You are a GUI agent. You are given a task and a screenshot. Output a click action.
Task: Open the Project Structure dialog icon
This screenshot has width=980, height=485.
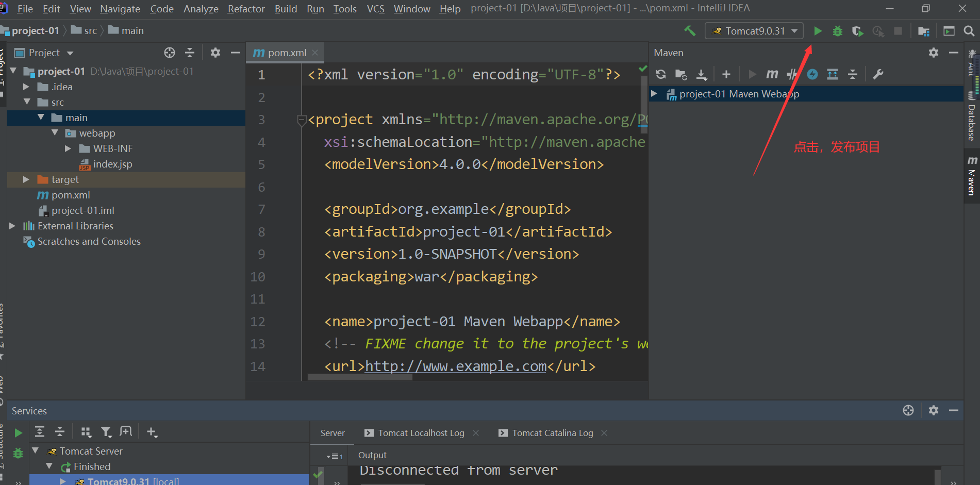pyautogui.click(x=924, y=31)
